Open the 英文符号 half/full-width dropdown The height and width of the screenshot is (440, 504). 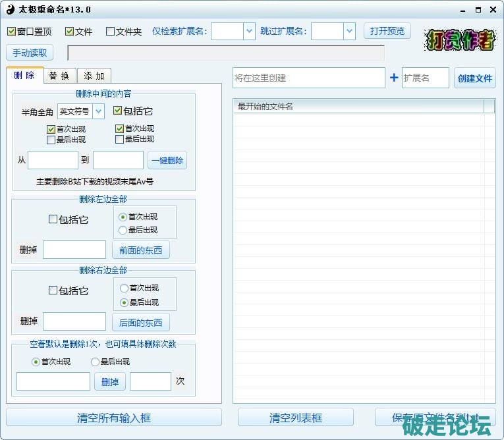coord(98,111)
